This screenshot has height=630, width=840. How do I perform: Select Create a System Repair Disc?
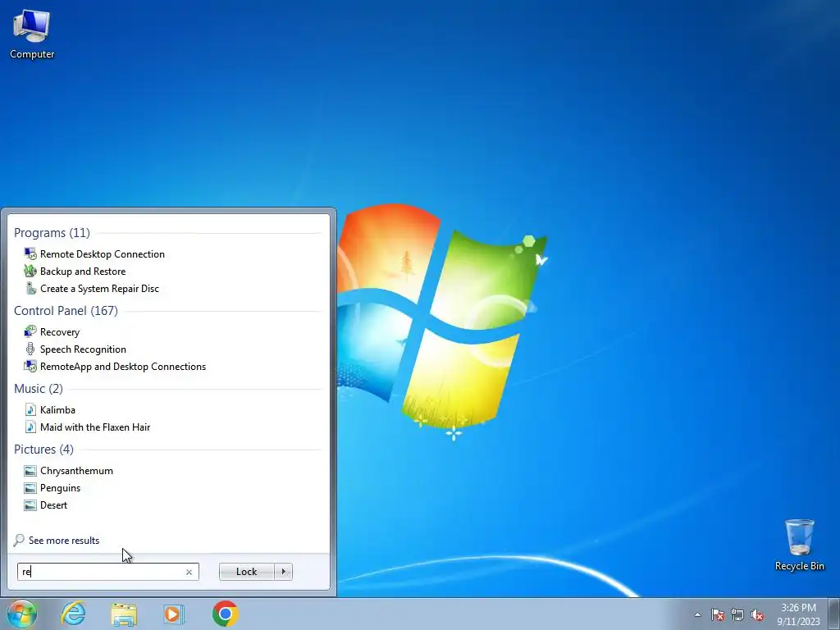(x=99, y=288)
